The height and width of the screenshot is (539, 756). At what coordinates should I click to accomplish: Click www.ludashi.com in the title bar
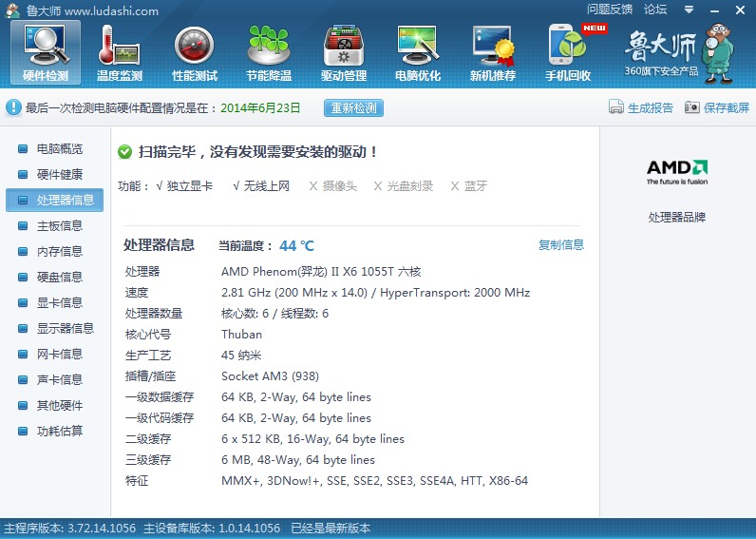click(111, 11)
